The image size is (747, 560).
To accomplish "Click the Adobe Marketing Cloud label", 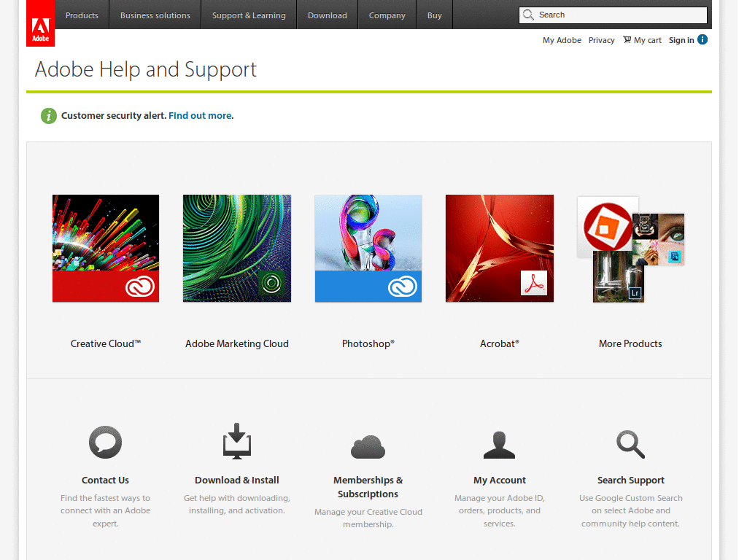I will click(237, 343).
